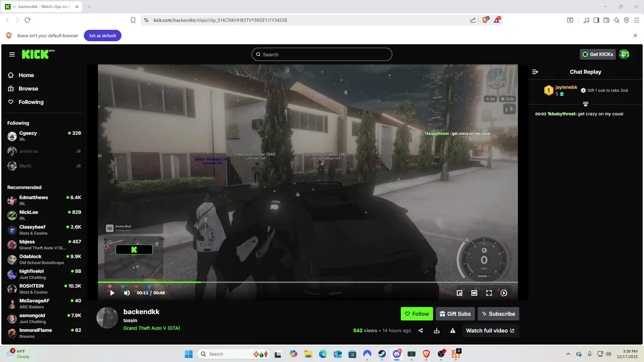The image size is (644, 362).
Task: Open Brave Rewards triangle icon
Action: pyautogui.click(x=497, y=20)
